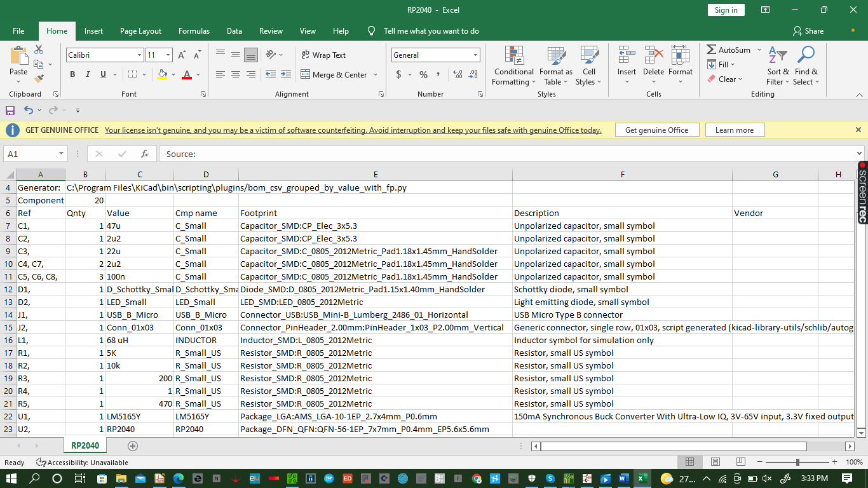Click the Save icon in quick access toolbar
This screenshot has width=868, height=488.
[x=10, y=110]
